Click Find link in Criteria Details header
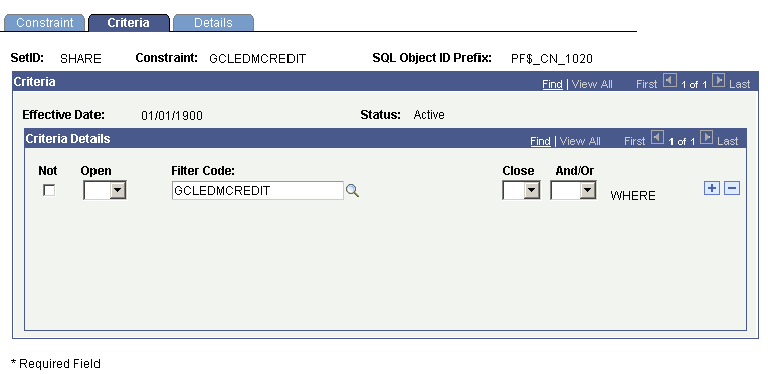Image resolution: width=768 pixels, height=374 pixels. coord(540,141)
